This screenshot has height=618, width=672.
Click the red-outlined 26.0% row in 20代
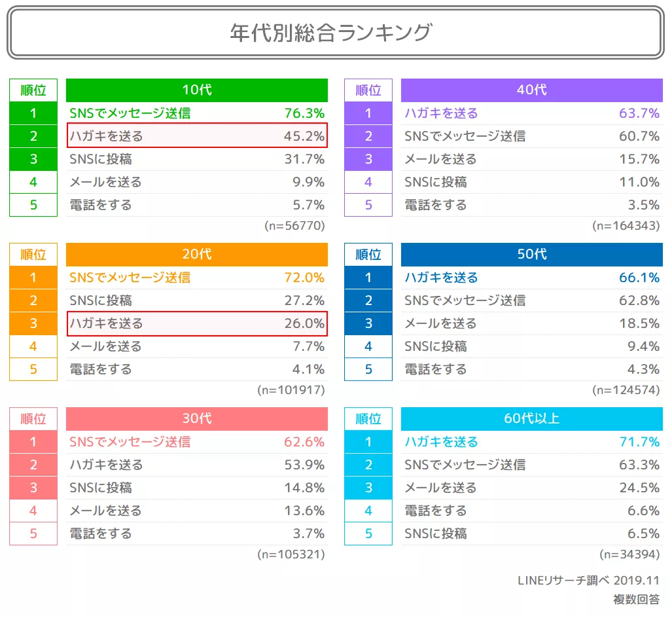(196, 323)
